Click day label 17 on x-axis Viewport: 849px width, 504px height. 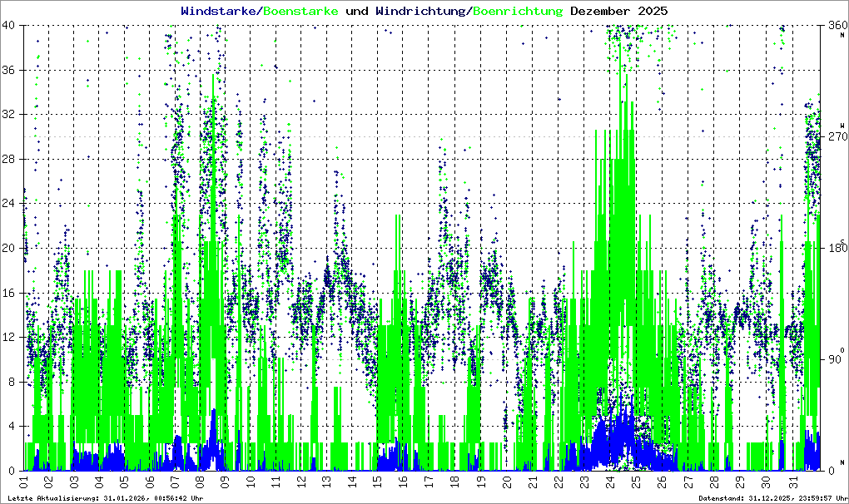[429, 482]
